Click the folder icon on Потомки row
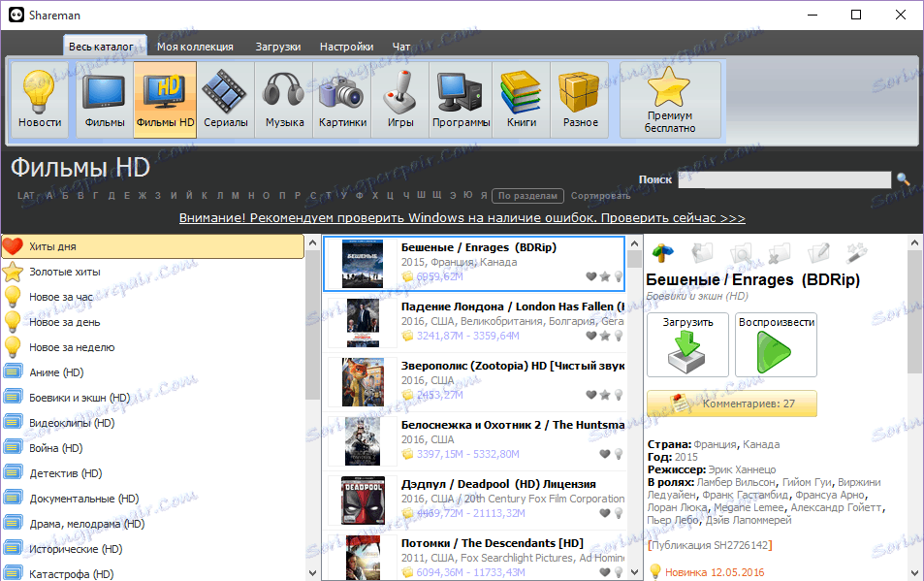The width and height of the screenshot is (924, 581). pyautogui.click(x=407, y=572)
